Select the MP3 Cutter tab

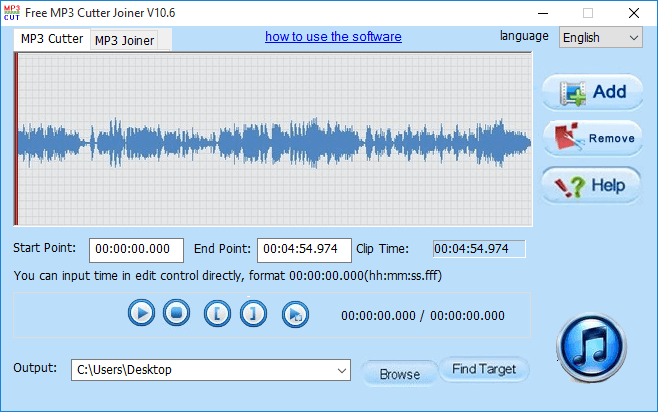52,39
